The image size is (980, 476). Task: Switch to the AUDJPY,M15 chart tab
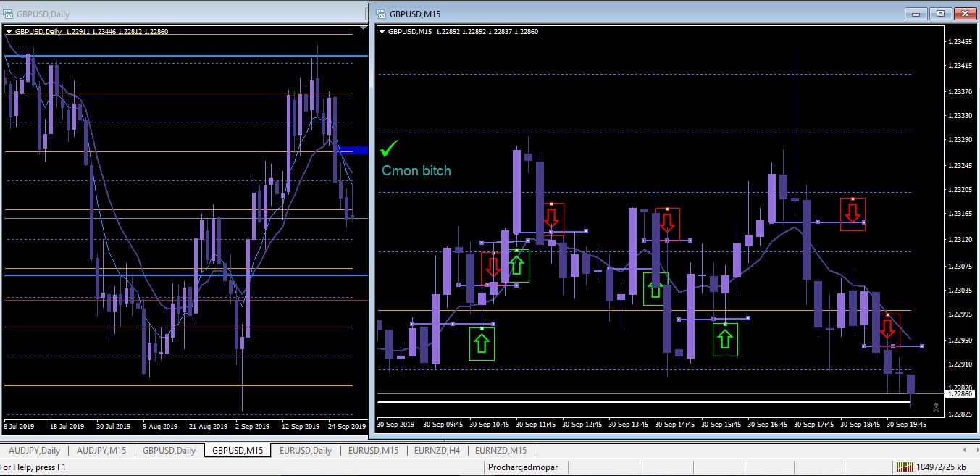click(x=101, y=450)
